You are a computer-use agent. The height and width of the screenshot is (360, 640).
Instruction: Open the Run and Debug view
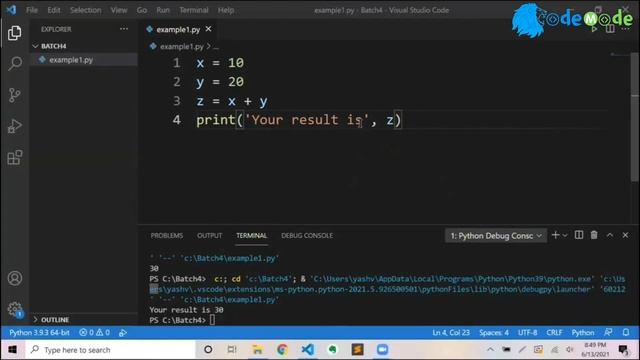coord(15,126)
